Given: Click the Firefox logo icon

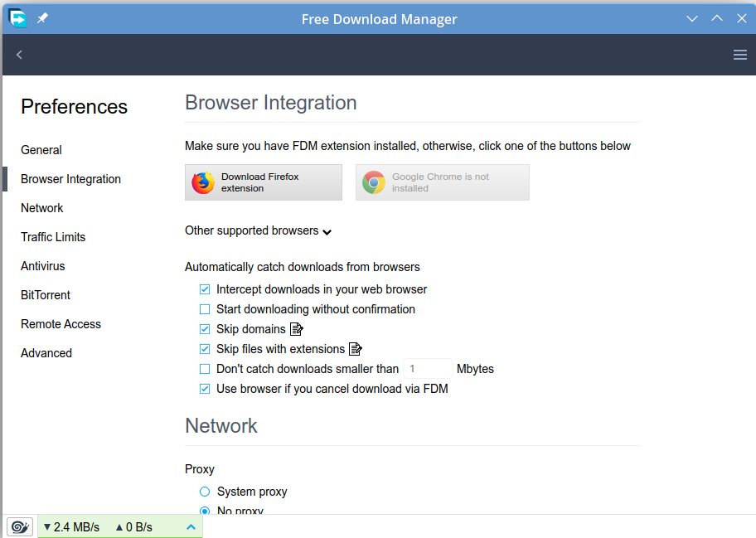Looking at the screenshot, I should point(203,182).
